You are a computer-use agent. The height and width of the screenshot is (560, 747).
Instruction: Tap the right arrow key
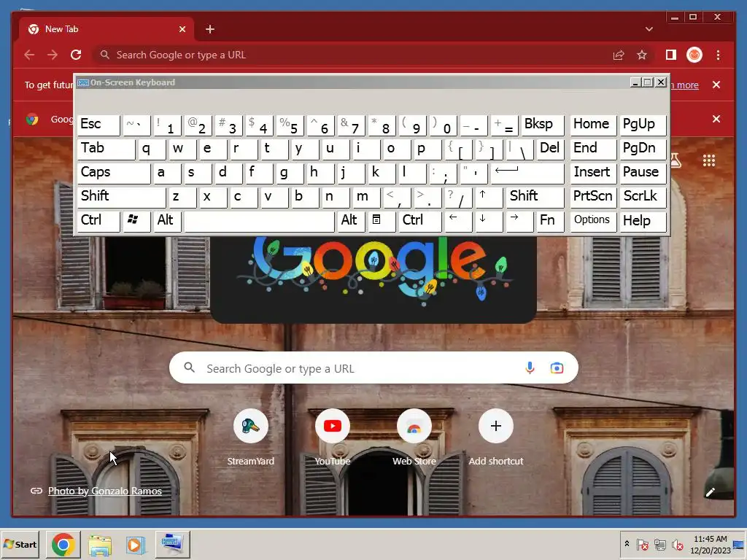click(x=519, y=220)
